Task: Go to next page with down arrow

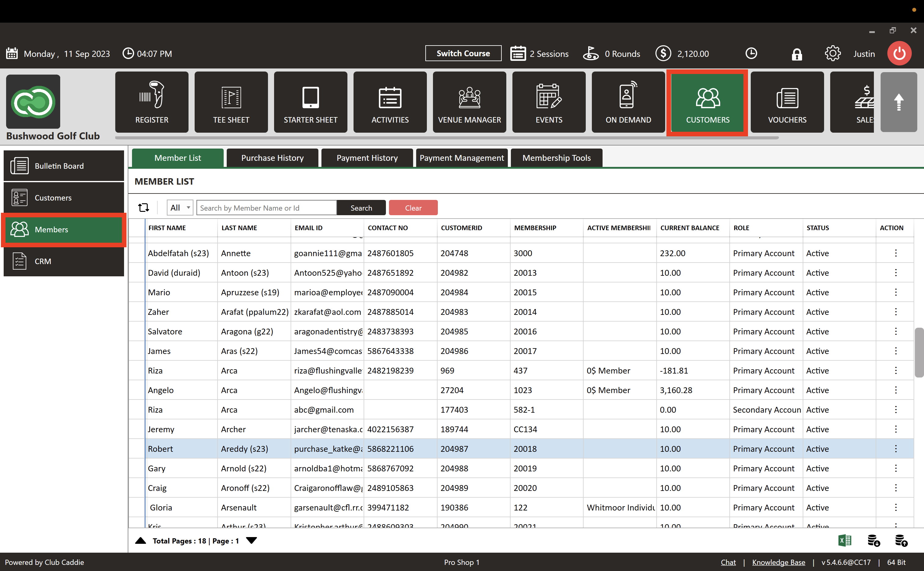Action: [251, 540]
